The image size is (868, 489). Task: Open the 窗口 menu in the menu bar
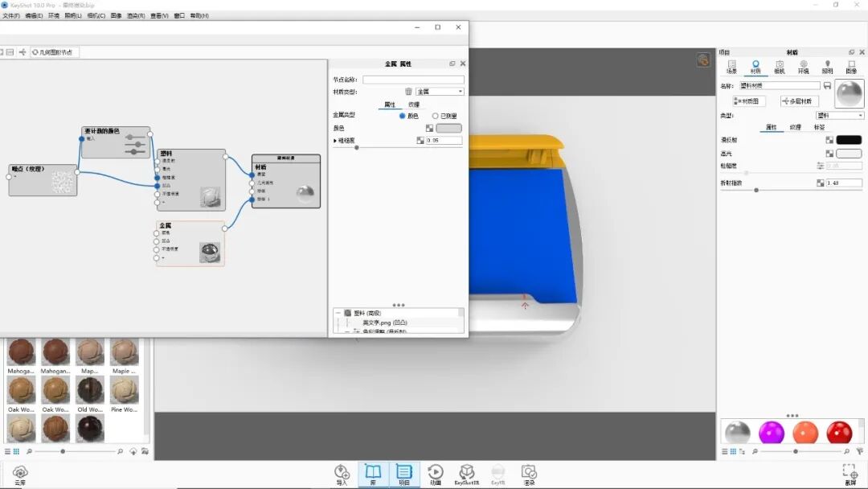pos(178,15)
